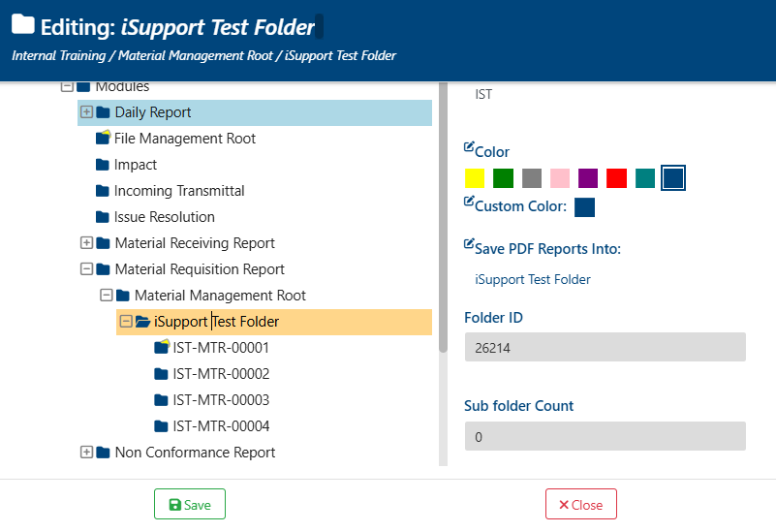Image resolution: width=776 pixels, height=532 pixels.
Task: Click the IST-MTR-00003 folder icon
Action: (161, 400)
